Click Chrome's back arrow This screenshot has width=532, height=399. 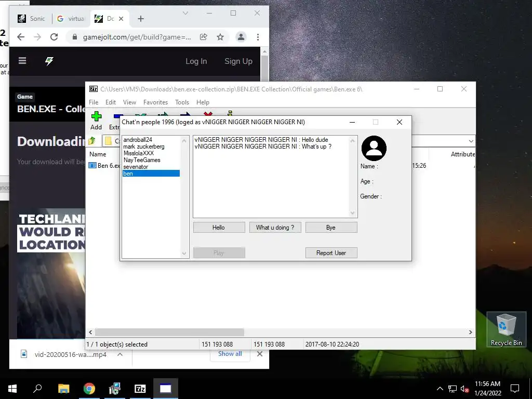tap(21, 37)
